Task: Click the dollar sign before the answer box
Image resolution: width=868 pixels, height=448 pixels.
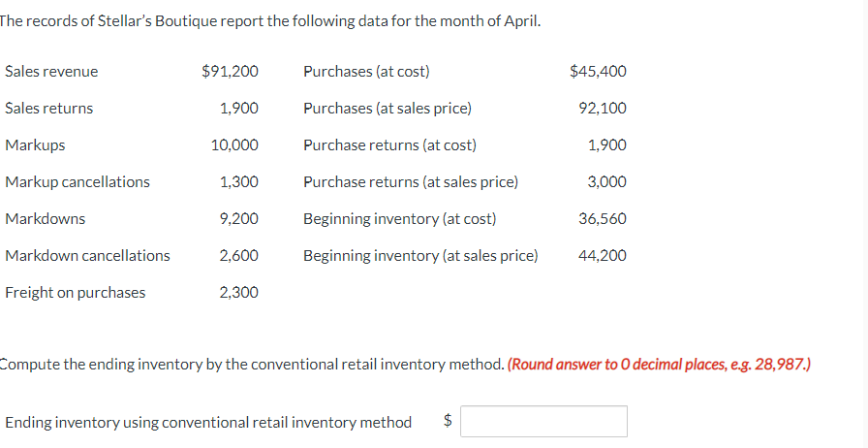Action: (447, 421)
